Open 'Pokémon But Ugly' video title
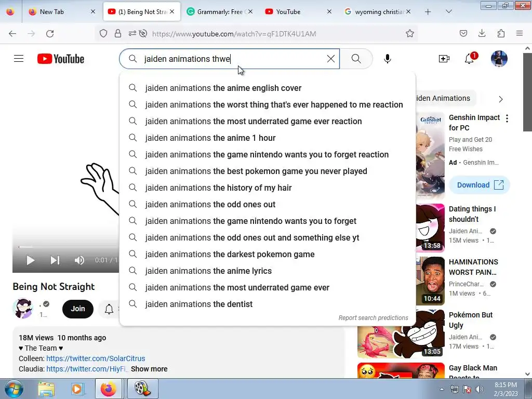532x399 pixels. click(471, 320)
